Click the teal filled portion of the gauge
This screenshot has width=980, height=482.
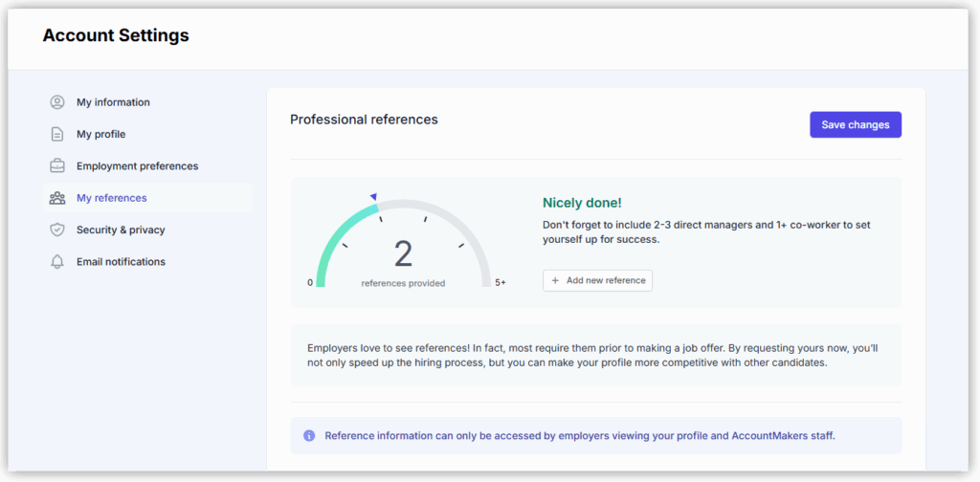point(330,240)
